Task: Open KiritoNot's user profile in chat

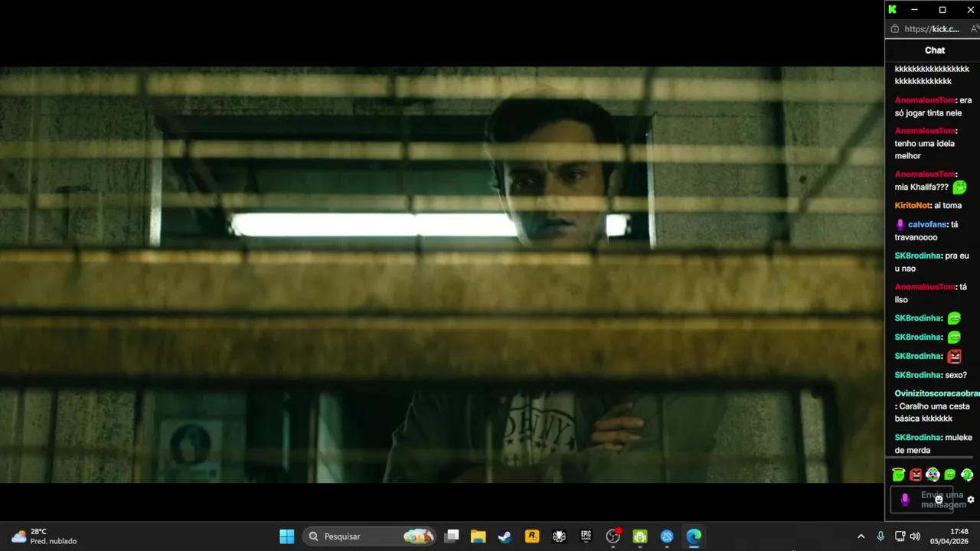Action: pyautogui.click(x=912, y=205)
